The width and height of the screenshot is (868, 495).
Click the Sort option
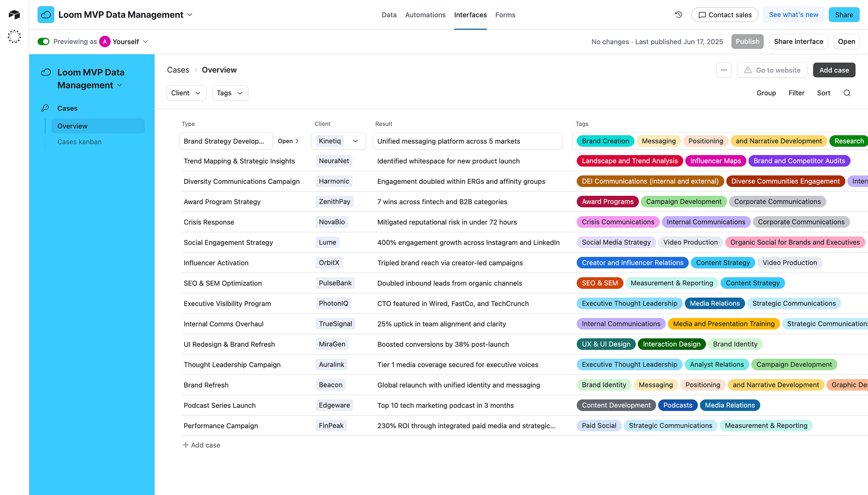[x=824, y=93]
